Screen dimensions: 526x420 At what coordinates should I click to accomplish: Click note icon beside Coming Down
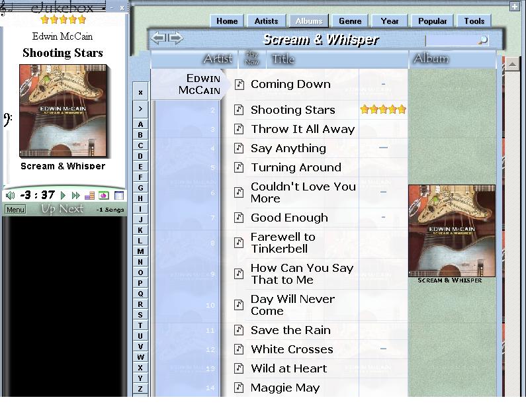point(239,84)
